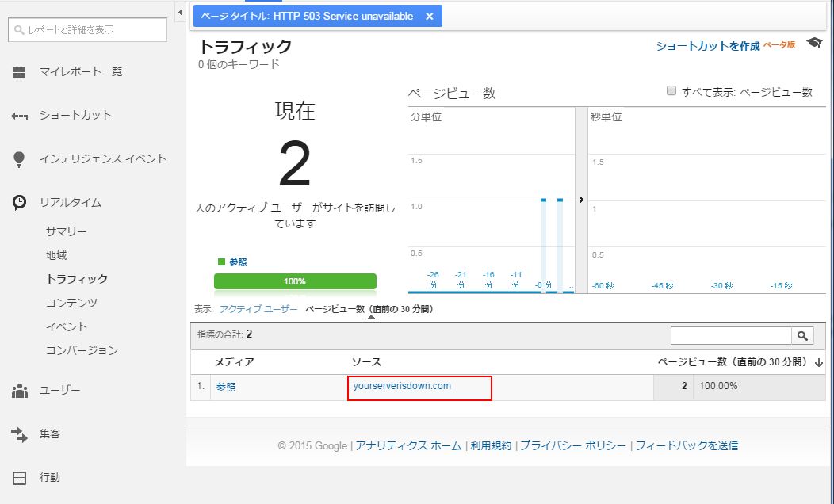The width and height of the screenshot is (834, 504).
Task: Click the メディア column header
Action: click(x=234, y=362)
